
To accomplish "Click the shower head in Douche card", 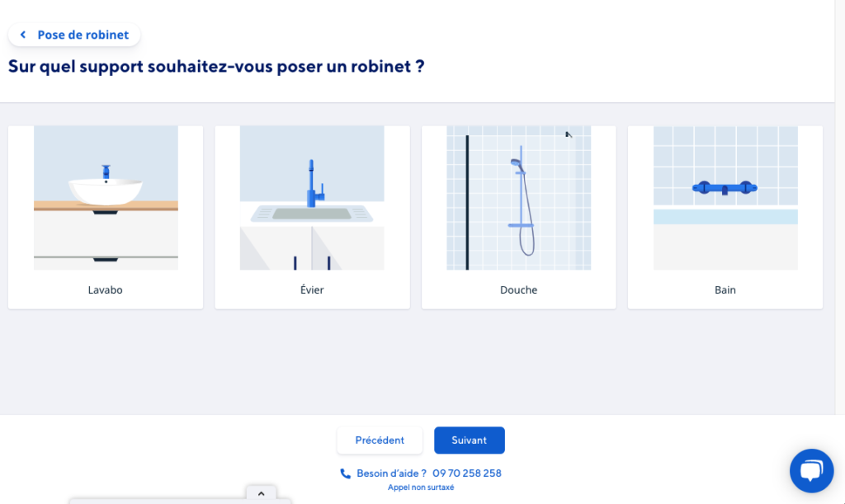I will tap(517, 165).
